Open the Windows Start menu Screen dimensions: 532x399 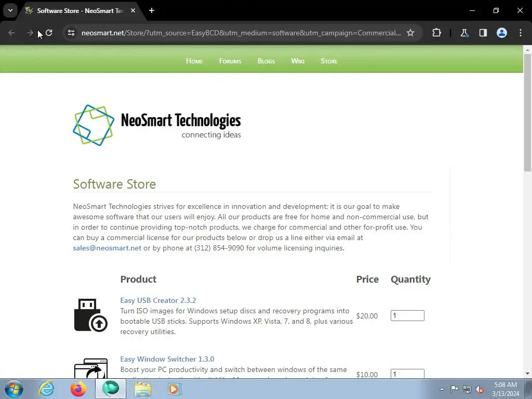click(14, 389)
